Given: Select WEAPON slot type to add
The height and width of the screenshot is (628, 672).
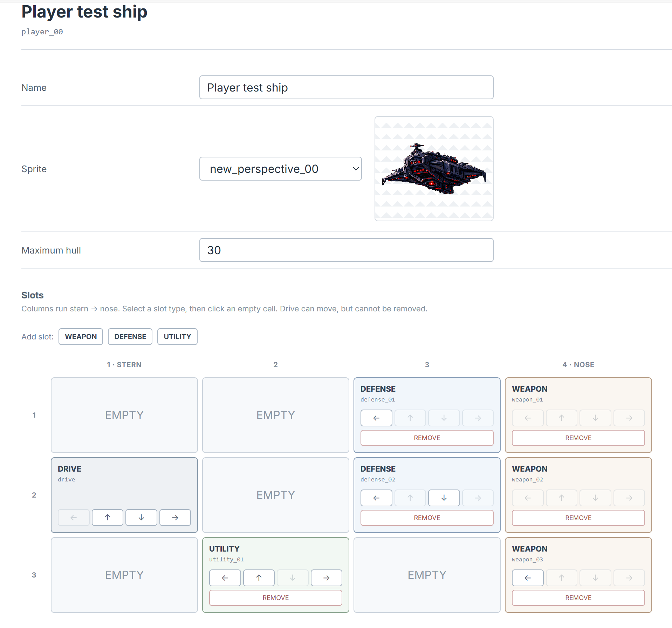Looking at the screenshot, I should [x=81, y=337].
